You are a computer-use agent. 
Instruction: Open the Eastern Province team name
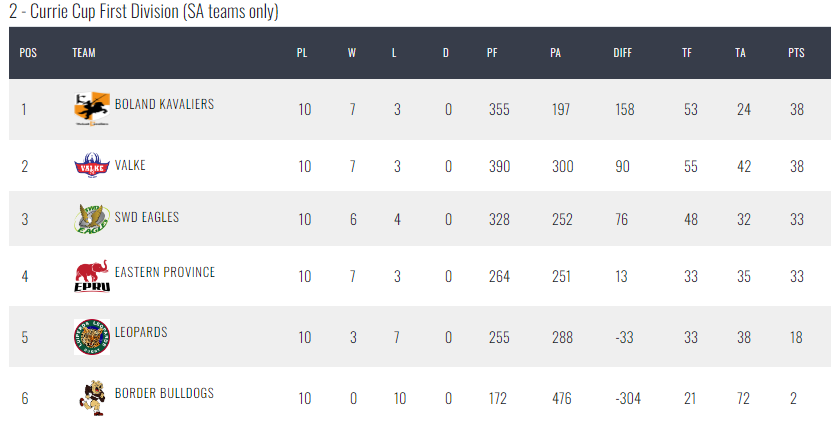tap(165, 272)
